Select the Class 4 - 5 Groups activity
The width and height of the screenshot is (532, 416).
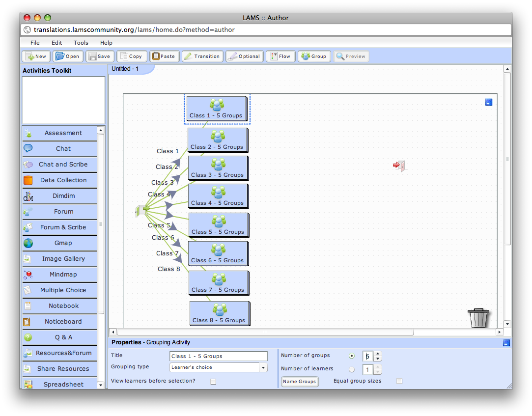click(x=218, y=196)
